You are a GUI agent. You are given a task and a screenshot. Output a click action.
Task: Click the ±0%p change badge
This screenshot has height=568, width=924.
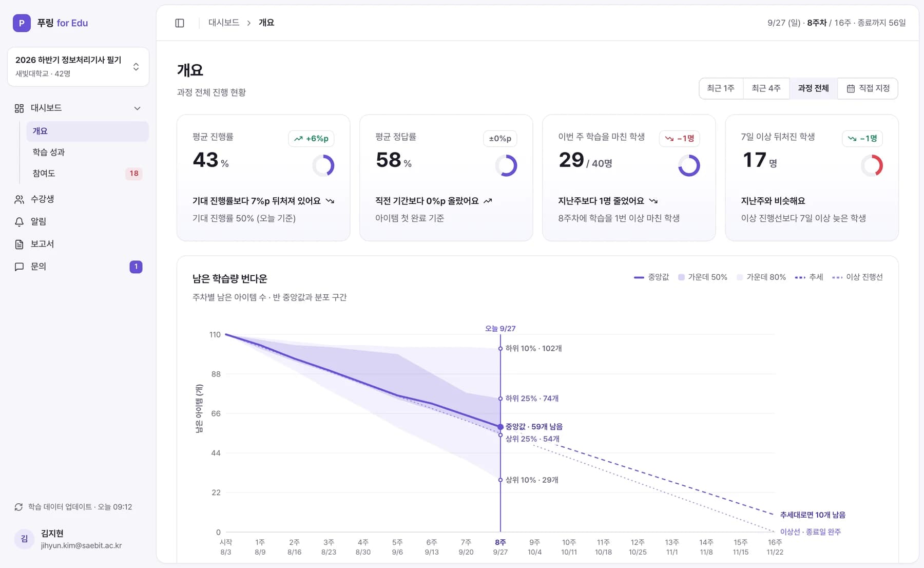[500, 139]
